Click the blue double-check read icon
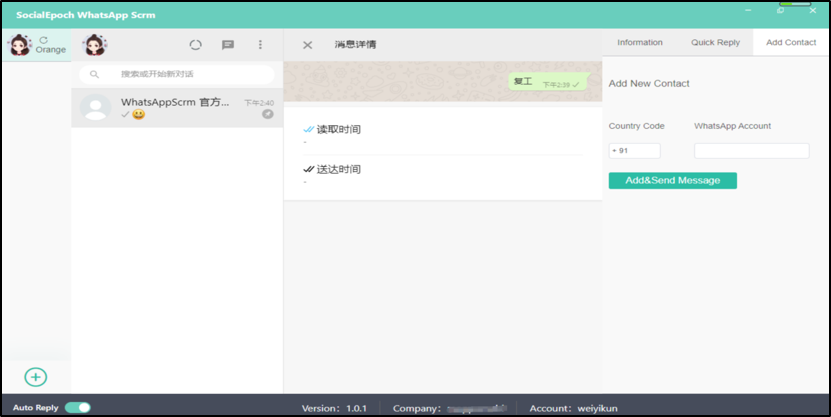This screenshot has width=831, height=417. pyautogui.click(x=308, y=129)
